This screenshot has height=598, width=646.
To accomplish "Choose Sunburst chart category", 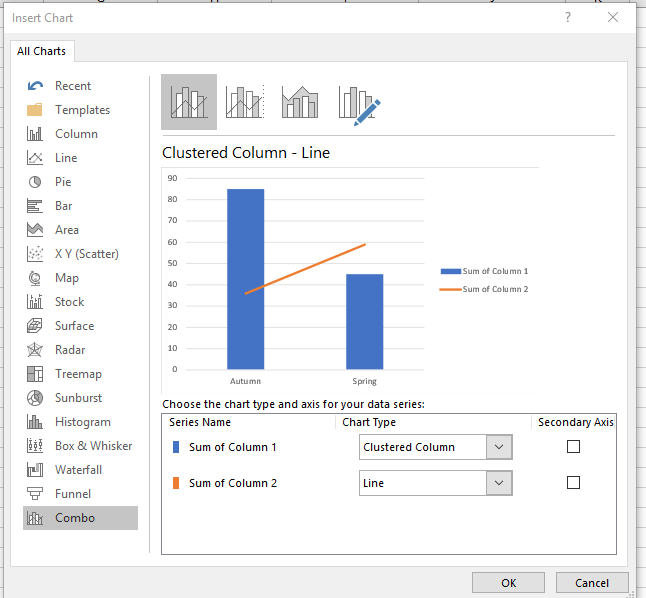I will pyautogui.click(x=80, y=398).
